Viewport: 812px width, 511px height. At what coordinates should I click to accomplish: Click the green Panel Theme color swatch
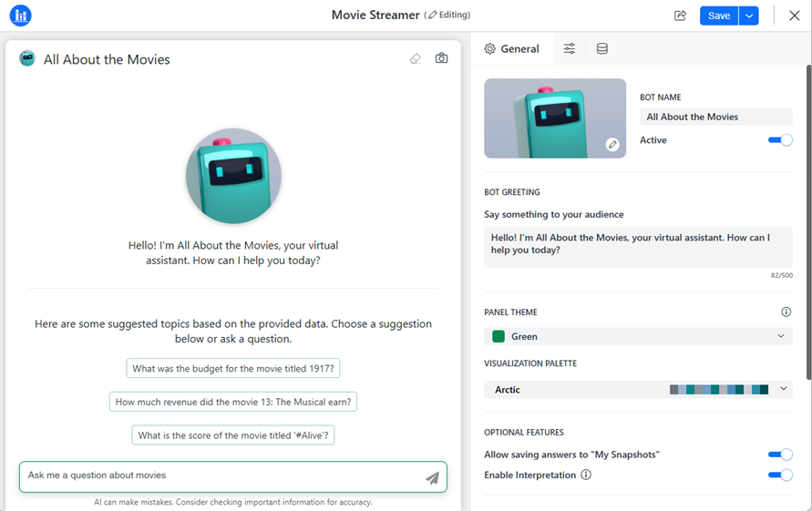499,336
